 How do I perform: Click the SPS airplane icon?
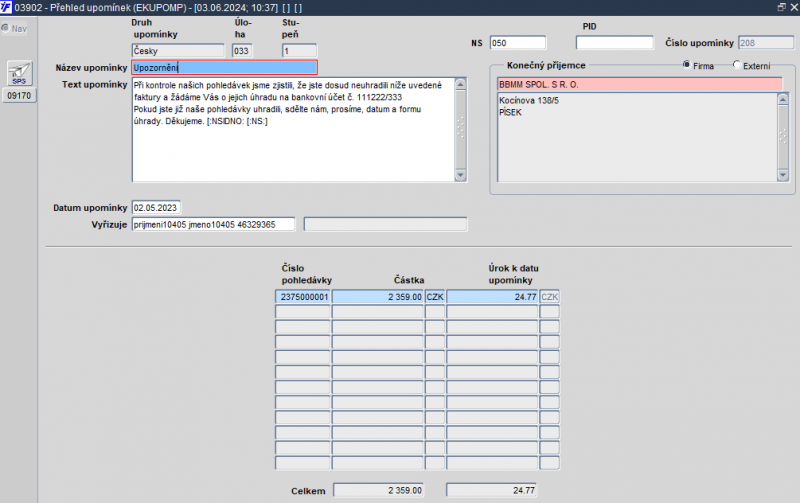tap(19, 73)
